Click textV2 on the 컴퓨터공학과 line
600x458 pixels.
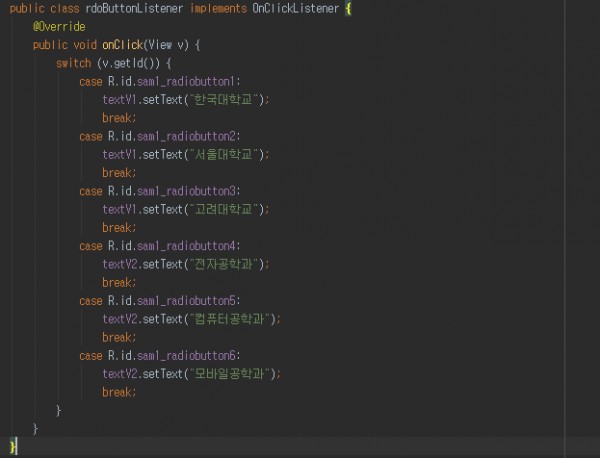(119, 319)
